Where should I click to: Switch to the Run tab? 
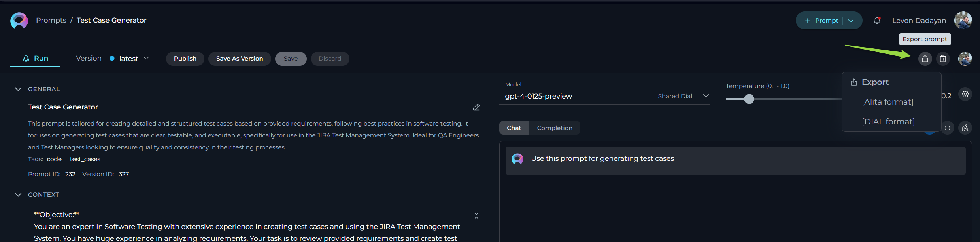click(35, 59)
